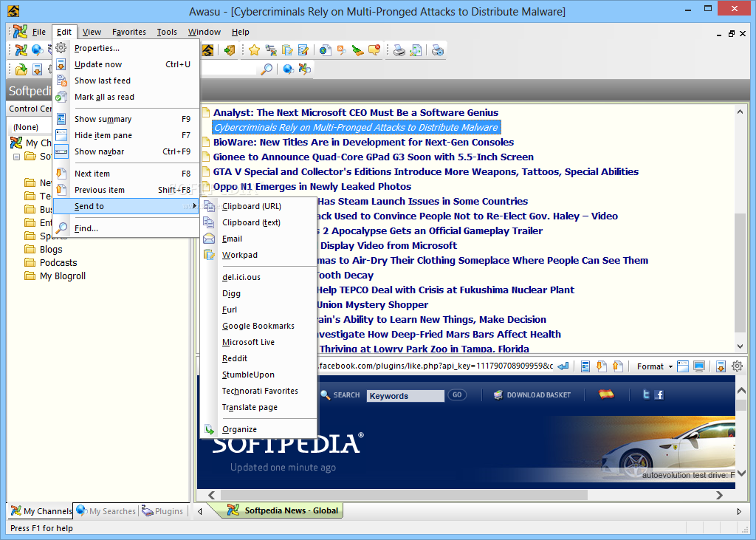Select Reddit from Send to submenu

(x=258, y=358)
